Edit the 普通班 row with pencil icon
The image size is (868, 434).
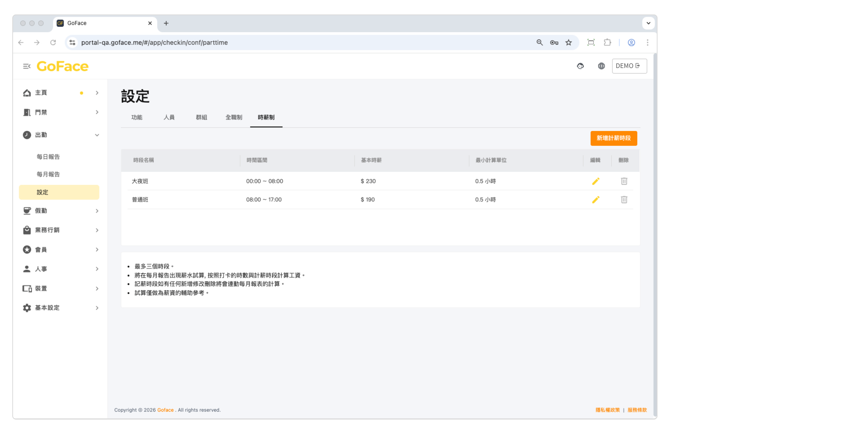596,200
